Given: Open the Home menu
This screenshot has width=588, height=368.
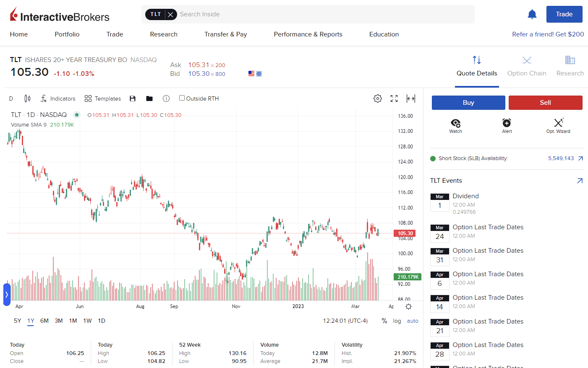Looking at the screenshot, I should [19, 34].
